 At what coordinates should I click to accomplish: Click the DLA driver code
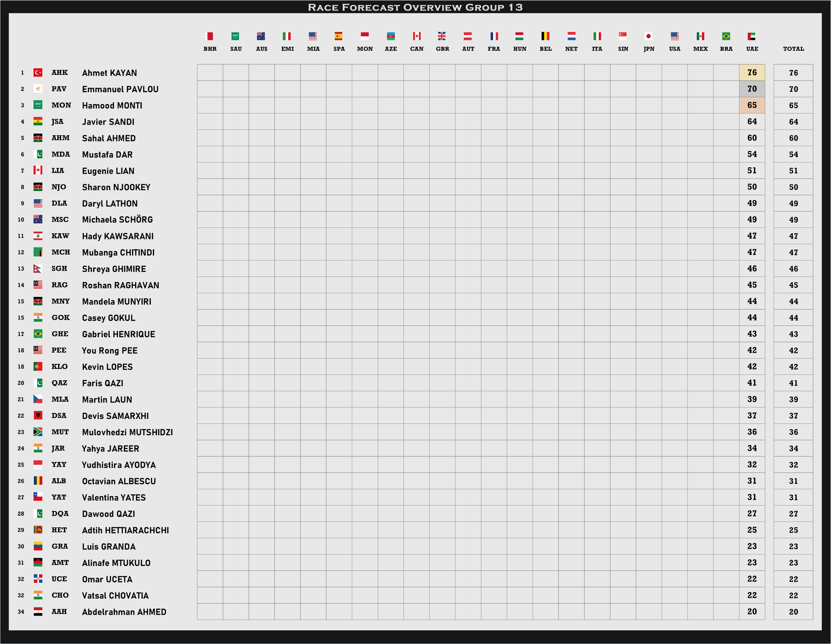59,203
